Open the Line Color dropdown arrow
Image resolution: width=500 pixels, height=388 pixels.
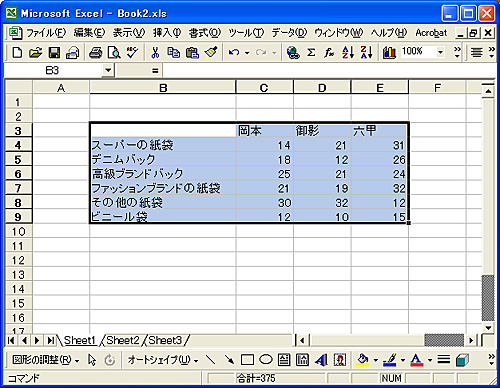403,360
